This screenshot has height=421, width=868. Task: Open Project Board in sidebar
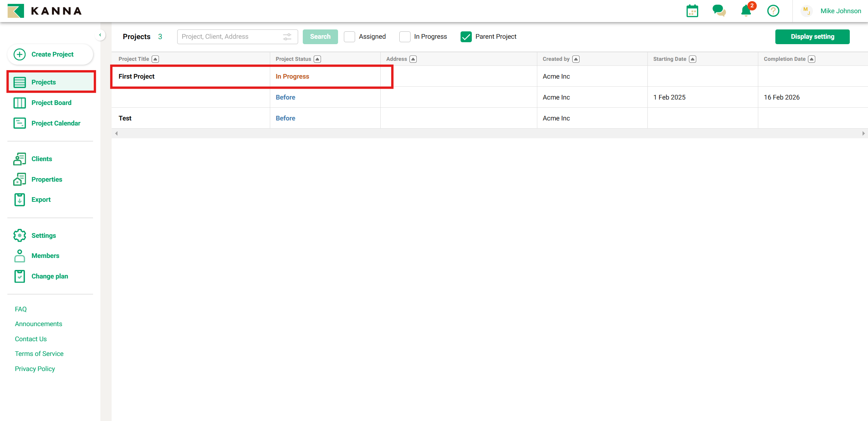click(51, 103)
